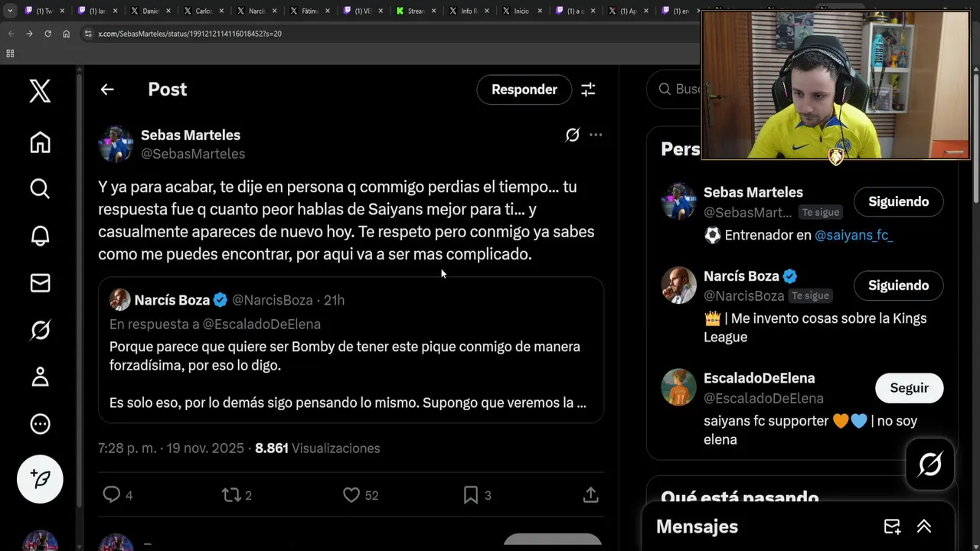Click the Responder button
This screenshot has height=551, width=980.
click(x=524, y=90)
